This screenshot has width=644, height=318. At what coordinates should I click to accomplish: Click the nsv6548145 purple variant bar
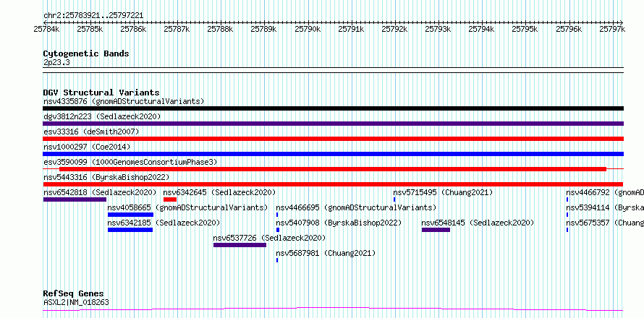436,230
